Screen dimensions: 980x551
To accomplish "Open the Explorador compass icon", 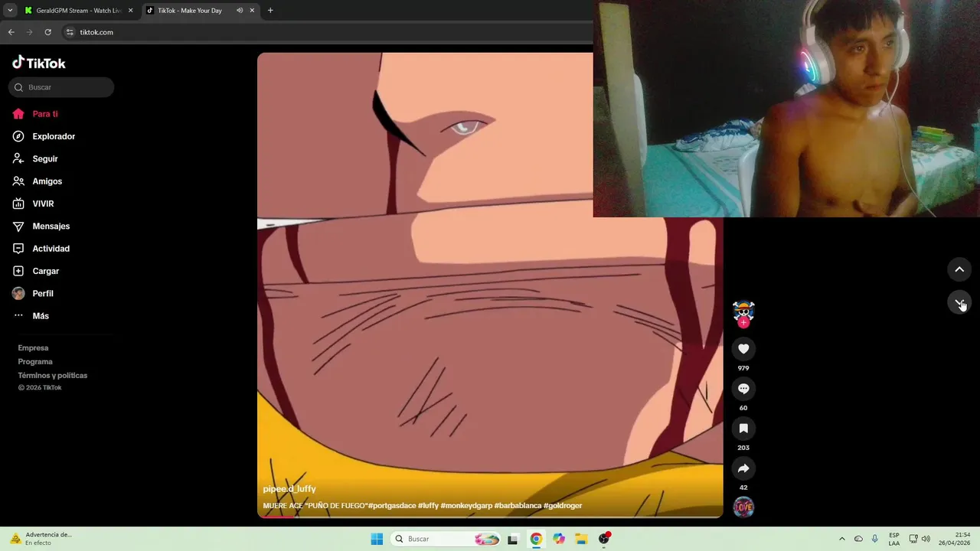I will (x=18, y=136).
